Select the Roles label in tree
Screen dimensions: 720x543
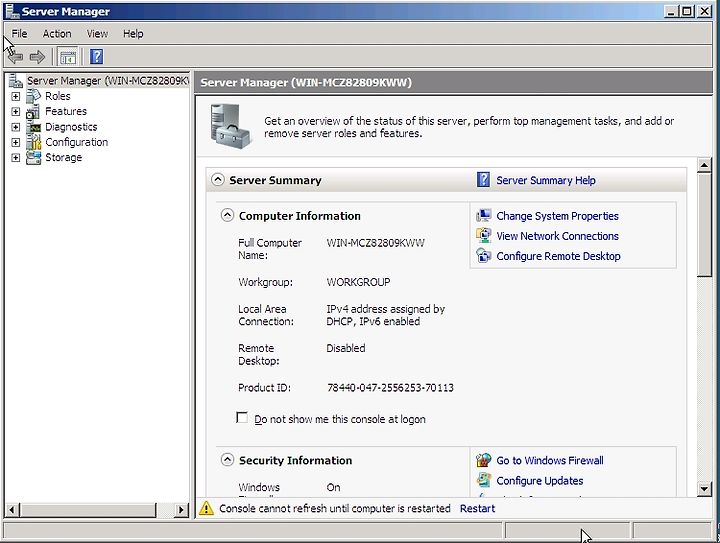tap(57, 96)
